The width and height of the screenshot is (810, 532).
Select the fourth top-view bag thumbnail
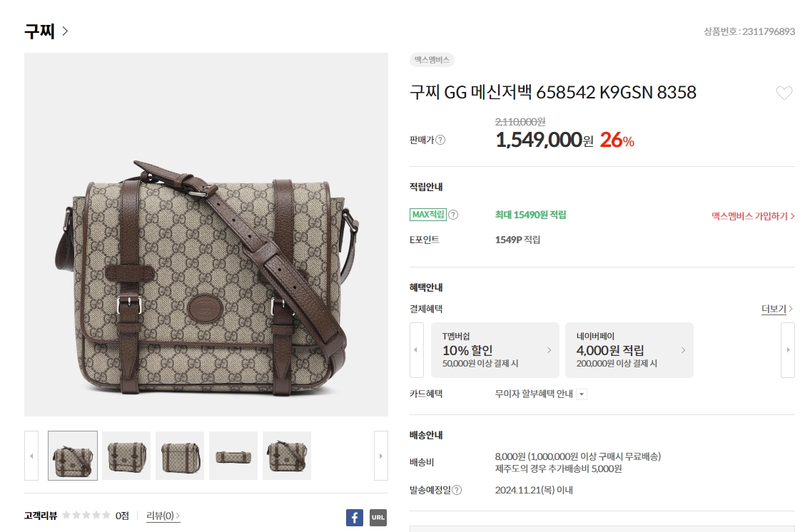(233, 456)
